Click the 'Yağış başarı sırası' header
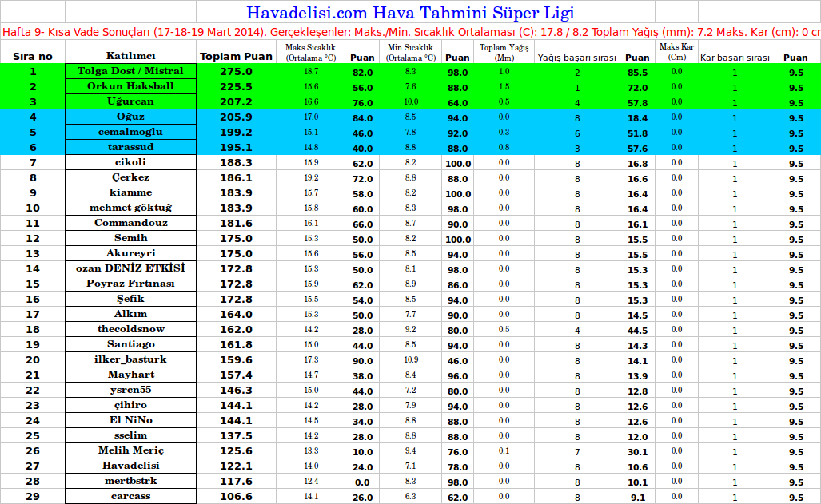821x504 pixels. point(576,58)
